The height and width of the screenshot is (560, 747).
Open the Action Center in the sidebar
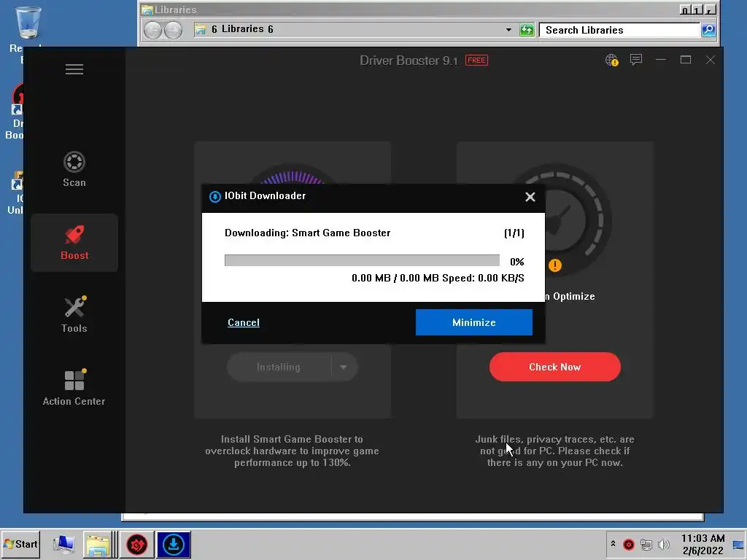click(74, 387)
